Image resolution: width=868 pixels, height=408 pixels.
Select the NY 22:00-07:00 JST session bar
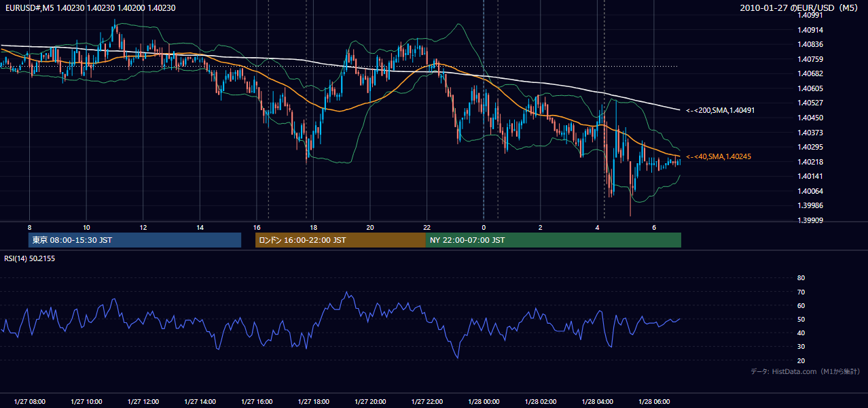[554, 240]
